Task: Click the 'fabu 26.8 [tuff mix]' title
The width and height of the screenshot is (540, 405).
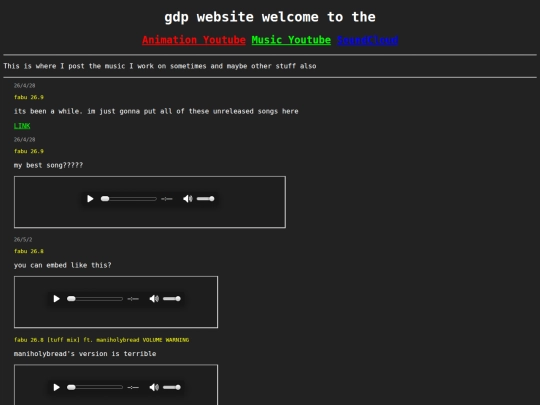Action: 101,340
